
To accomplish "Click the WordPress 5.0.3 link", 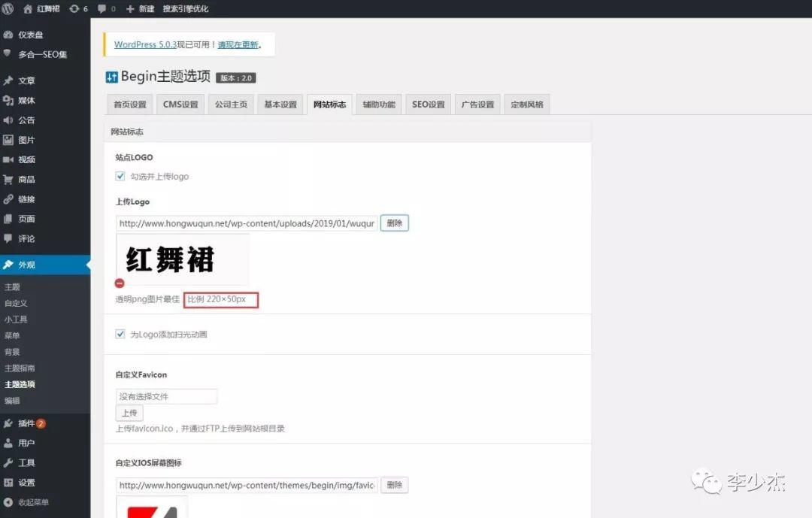I will click(x=146, y=44).
